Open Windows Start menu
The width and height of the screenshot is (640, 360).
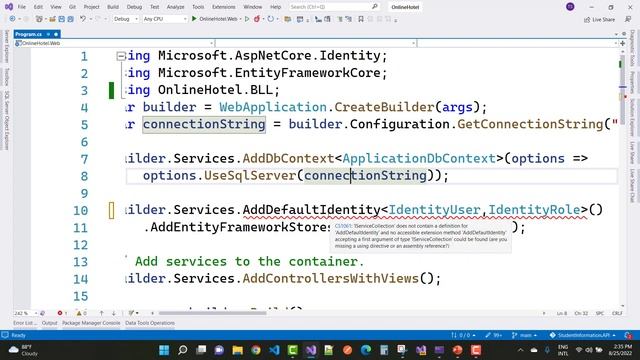click(x=164, y=350)
